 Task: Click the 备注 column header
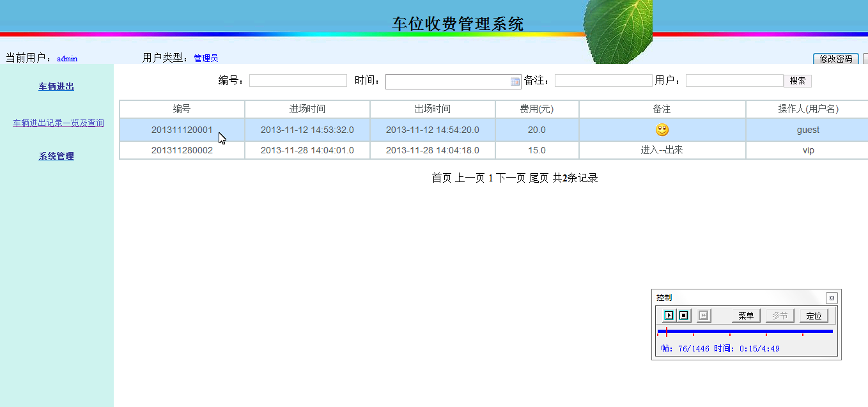[662, 109]
